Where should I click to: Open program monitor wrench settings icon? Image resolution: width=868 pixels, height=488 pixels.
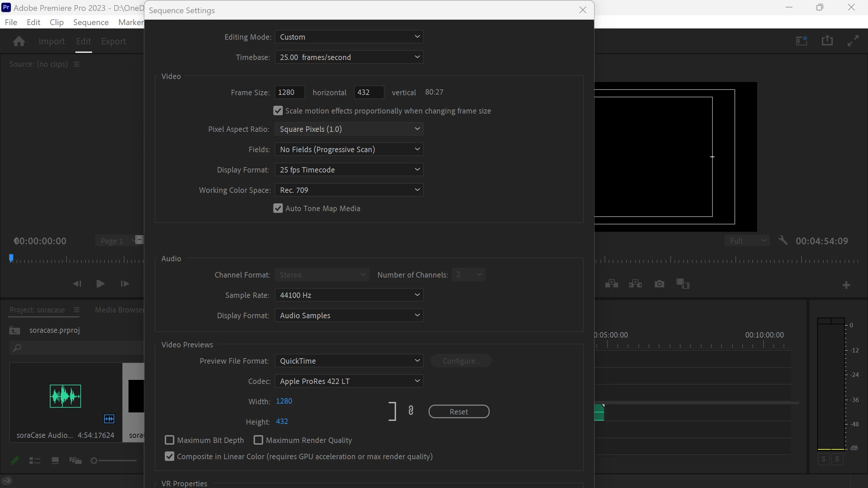(783, 241)
